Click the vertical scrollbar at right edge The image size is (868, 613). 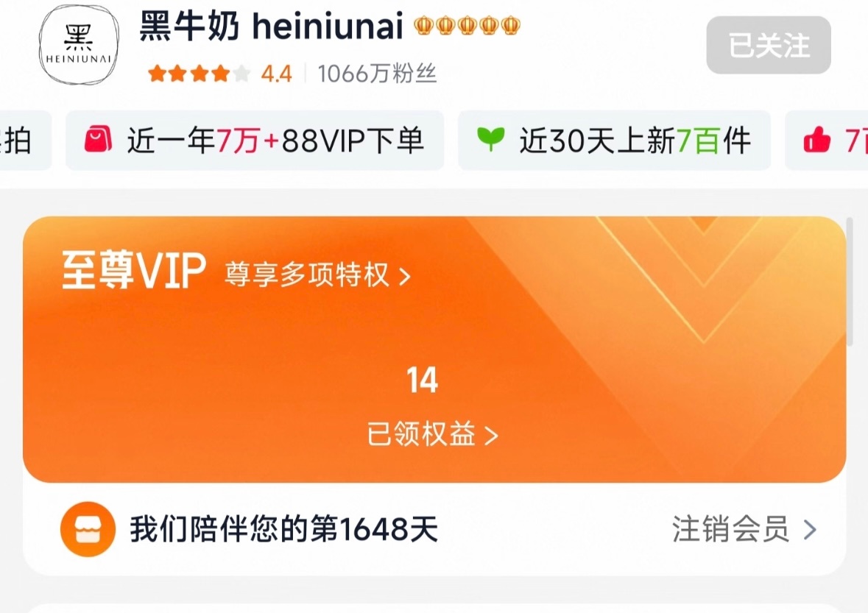(x=851, y=282)
